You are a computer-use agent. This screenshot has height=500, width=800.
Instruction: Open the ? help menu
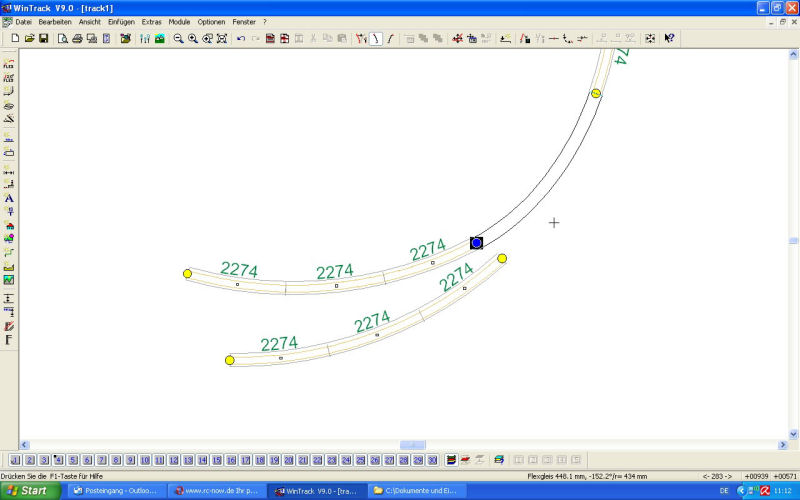pos(265,22)
